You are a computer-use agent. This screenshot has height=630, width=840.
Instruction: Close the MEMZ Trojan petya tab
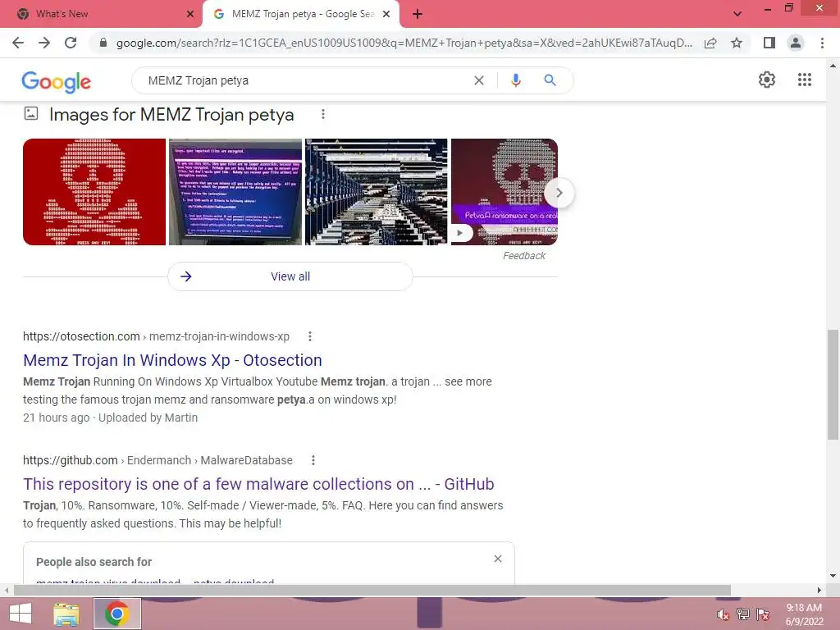tap(386, 14)
